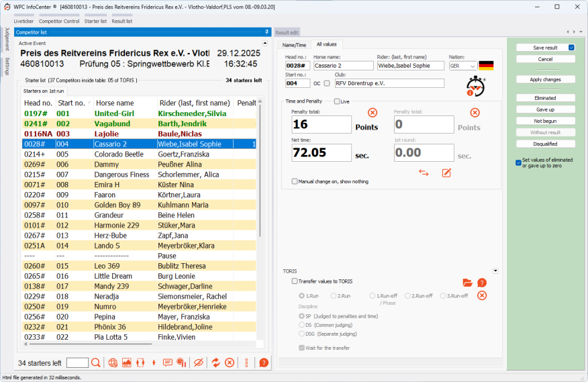Expand the Save result button dropdown
The height and width of the screenshot is (382, 588).
click(571, 48)
